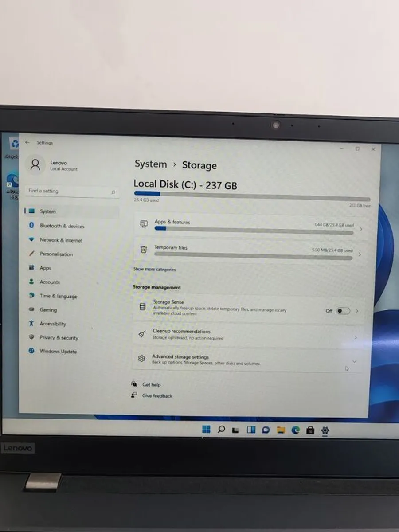
Task: Open Cleanup recommendations
Action: (x=249, y=335)
